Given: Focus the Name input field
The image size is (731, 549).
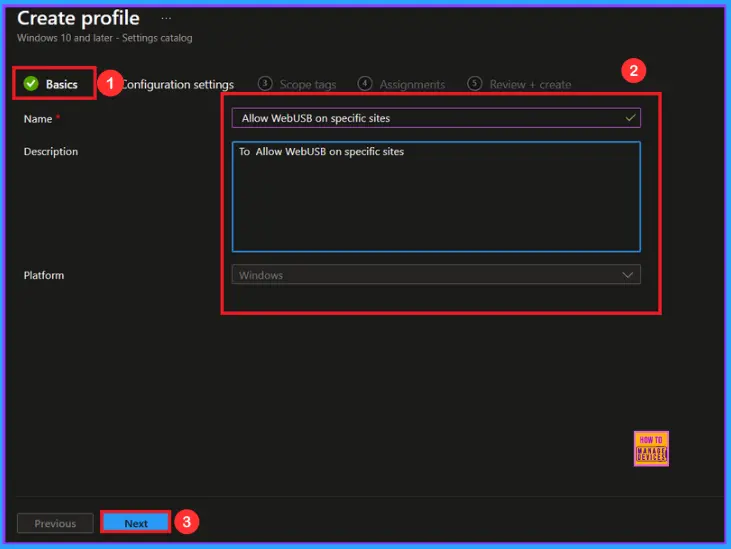Looking at the screenshot, I should pos(436,118).
